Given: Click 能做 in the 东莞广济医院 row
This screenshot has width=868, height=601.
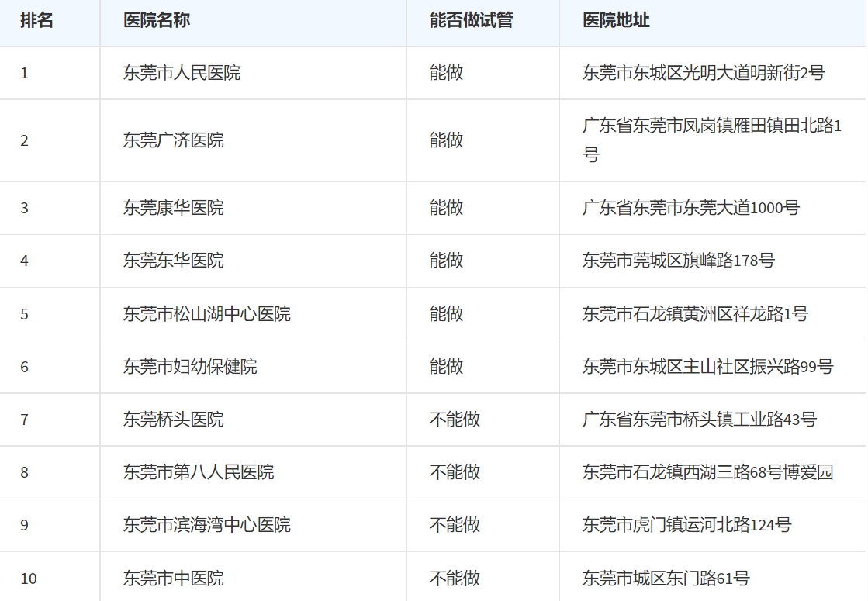Looking at the screenshot, I should (446, 140).
